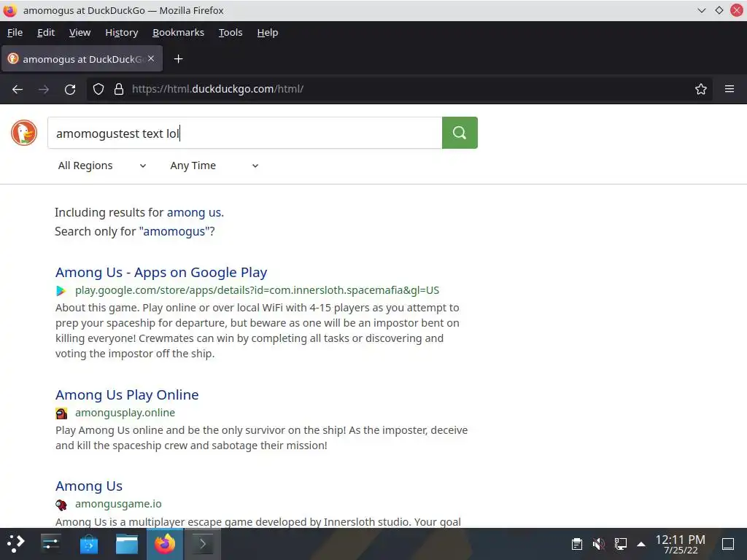Open the View menu

(x=80, y=32)
